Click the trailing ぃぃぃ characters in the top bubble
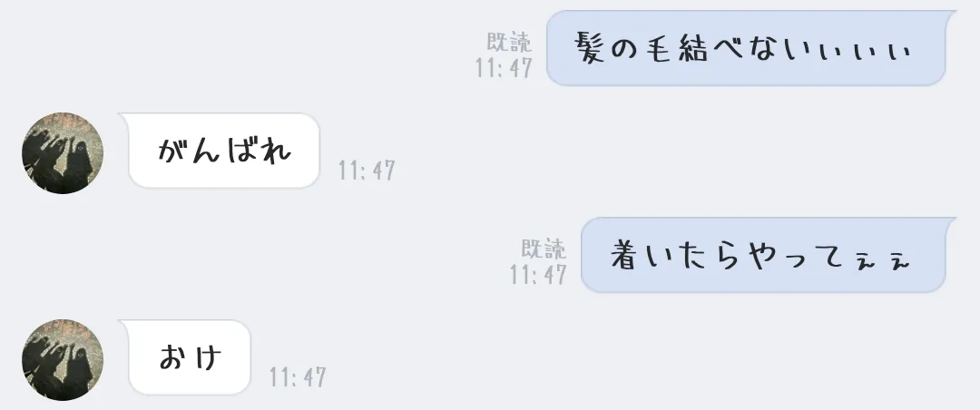 point(865,52)
